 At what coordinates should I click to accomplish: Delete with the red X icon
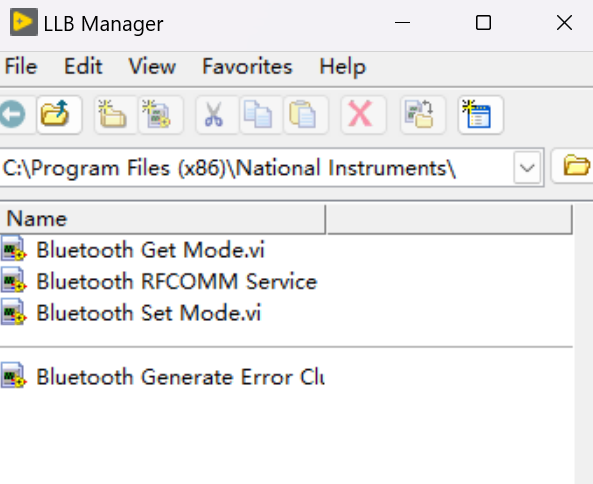tap(363, 115)
